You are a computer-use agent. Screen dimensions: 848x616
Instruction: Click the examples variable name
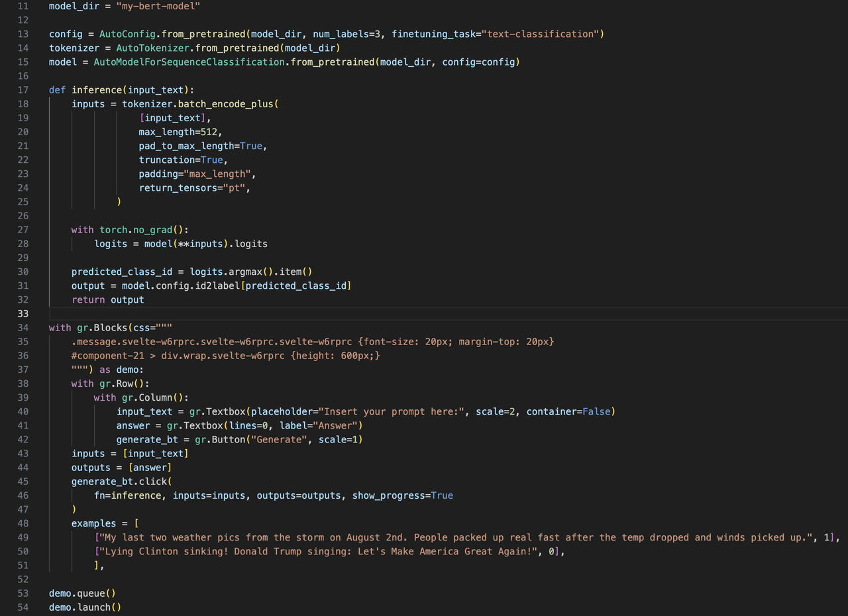point(94,523)
